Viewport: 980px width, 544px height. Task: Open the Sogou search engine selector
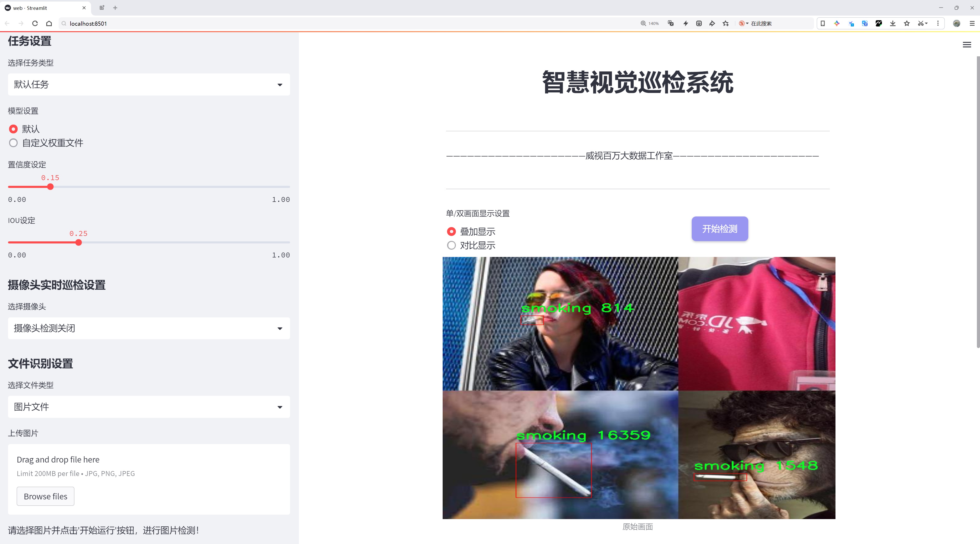(x=743, y=23)
